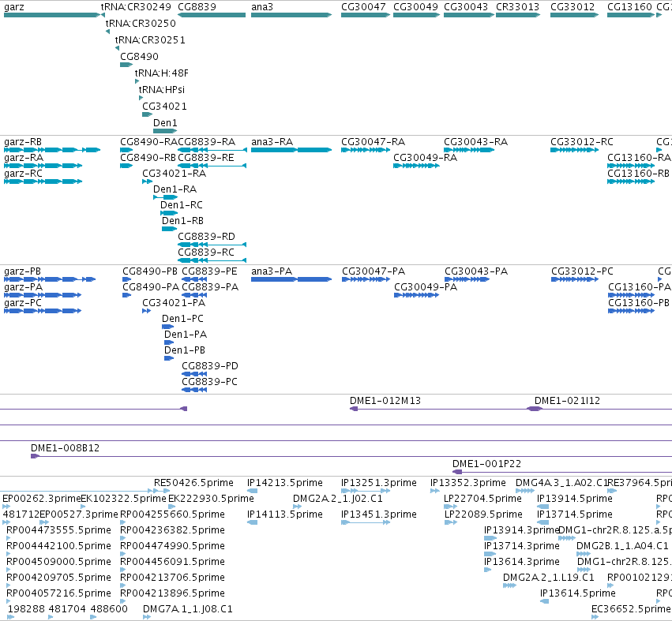
Task: Click the CG8839-RC transcript label
Action: (206, 253)
